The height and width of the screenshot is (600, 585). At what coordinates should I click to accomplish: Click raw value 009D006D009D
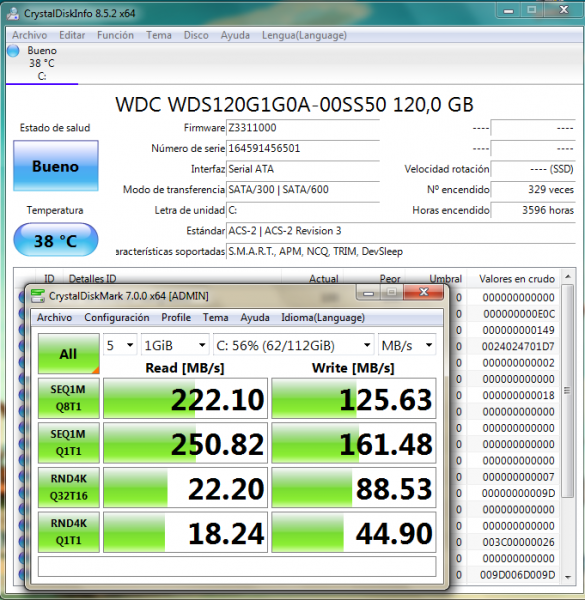[x=518, y=575]
